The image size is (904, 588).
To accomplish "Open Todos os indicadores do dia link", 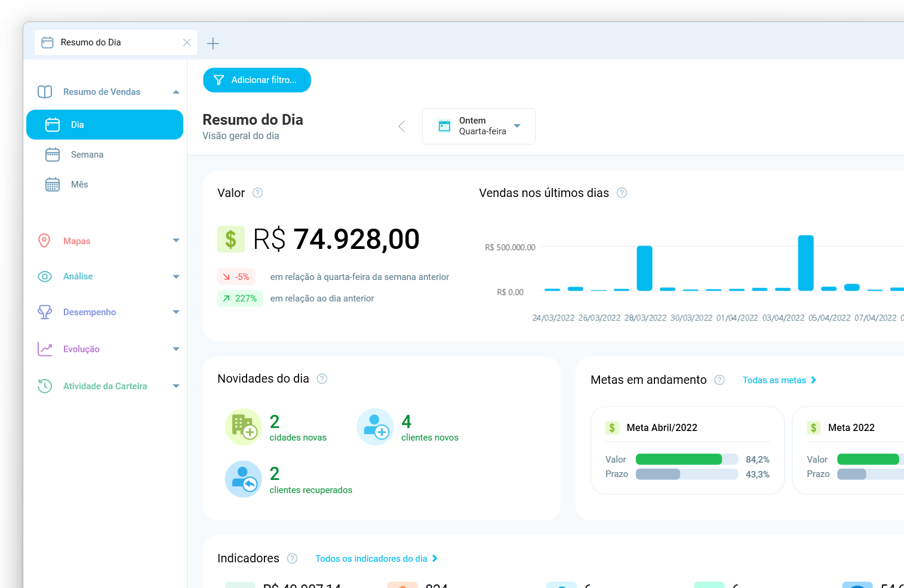I will click(x=376, y=559).
